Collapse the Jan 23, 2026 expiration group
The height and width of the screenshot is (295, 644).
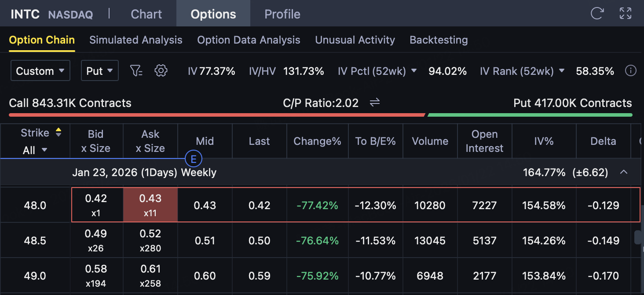pos(623,172)
